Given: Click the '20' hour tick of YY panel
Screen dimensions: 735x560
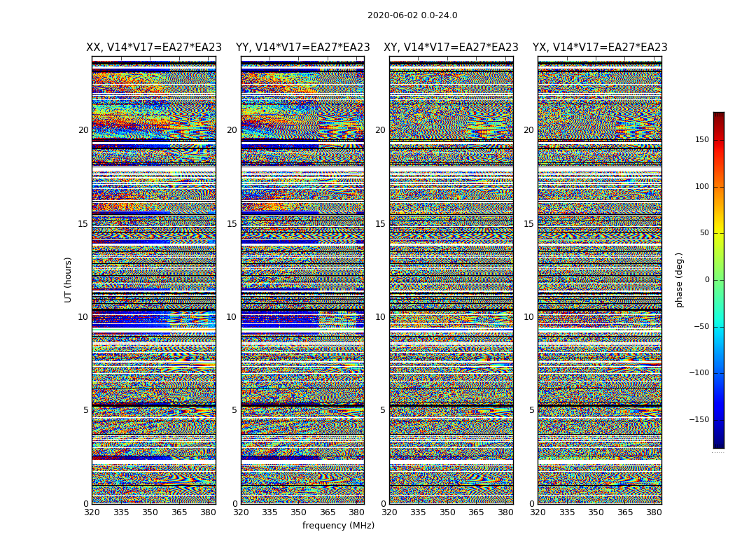Looking at the screenshot, I should coord(232,130).
